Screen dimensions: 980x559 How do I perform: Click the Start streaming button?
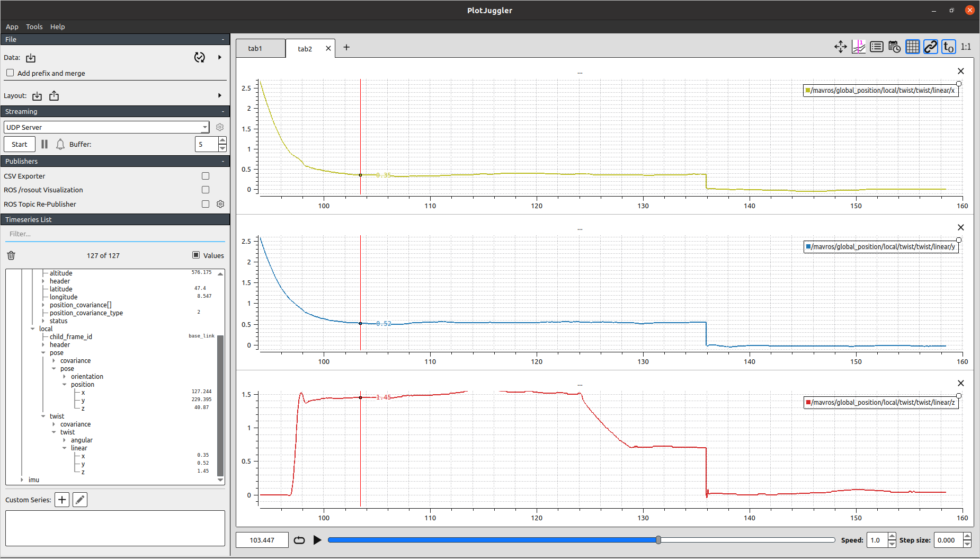point(20,144)
